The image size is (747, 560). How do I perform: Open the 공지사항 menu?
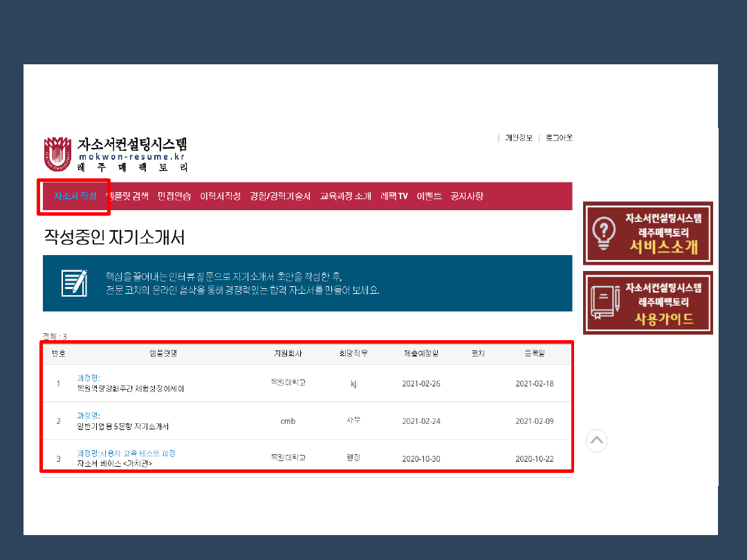(467, 196)
